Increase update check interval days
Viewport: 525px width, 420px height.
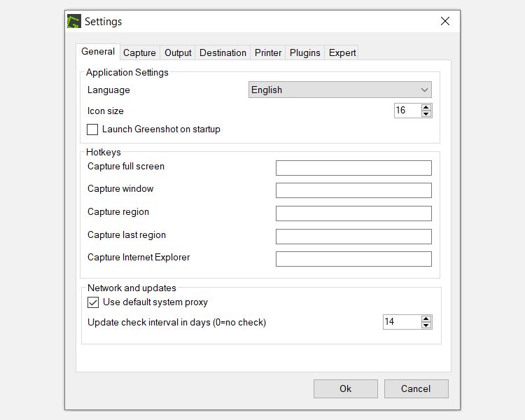coord(426,318)
